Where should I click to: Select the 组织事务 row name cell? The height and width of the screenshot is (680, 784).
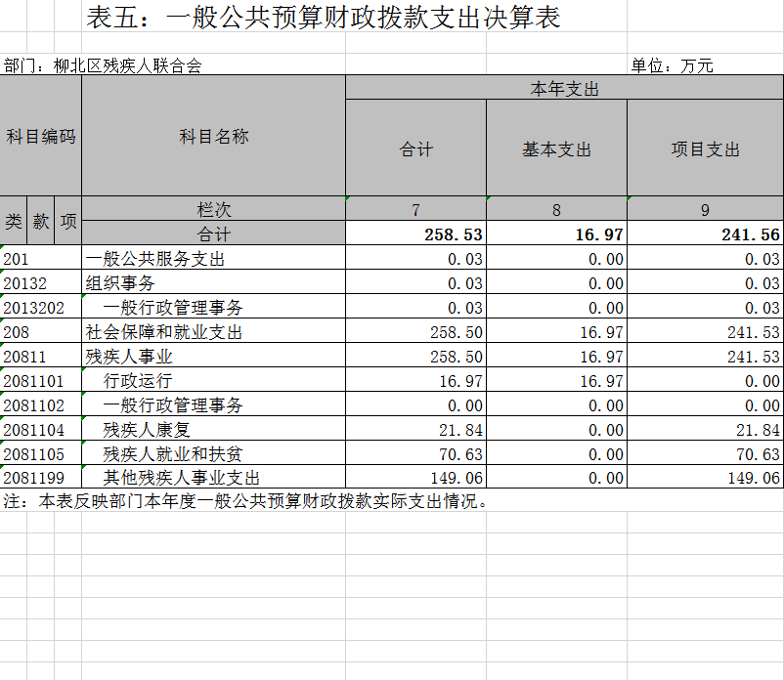tap(213, 282)
